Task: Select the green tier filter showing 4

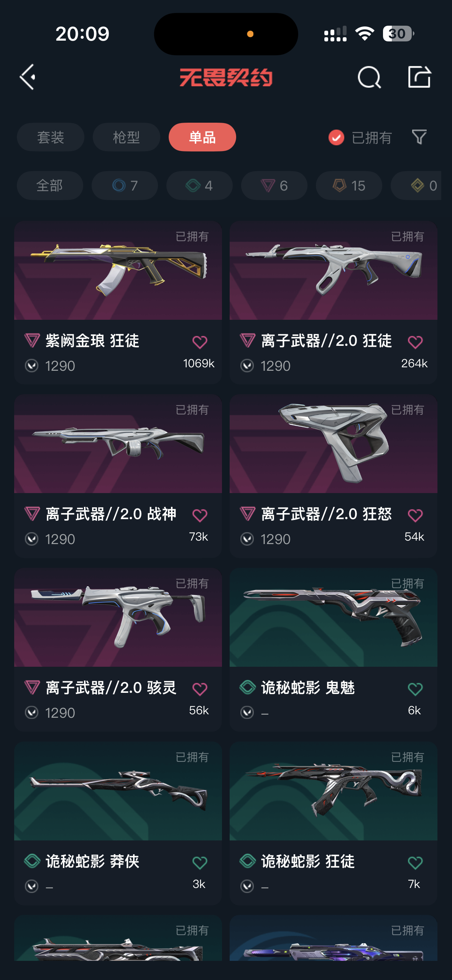Action: (199, 186)
